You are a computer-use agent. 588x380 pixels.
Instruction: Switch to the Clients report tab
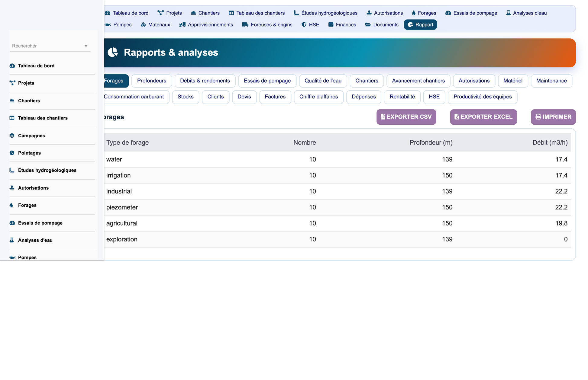pos(215,97)
